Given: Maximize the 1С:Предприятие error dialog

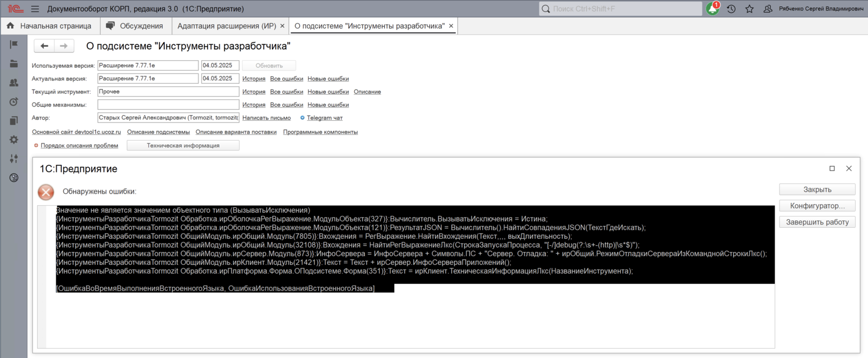Looking at the screenshot, I should (832, 168).
